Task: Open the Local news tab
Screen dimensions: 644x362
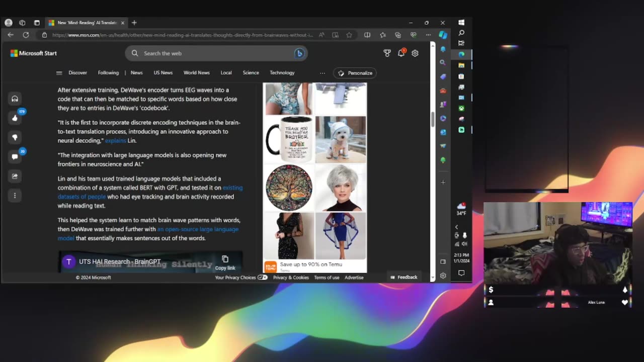Action: pos(226,73)
